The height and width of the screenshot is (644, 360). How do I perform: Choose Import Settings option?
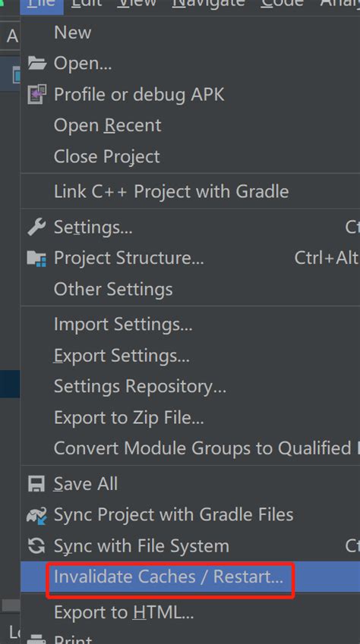coord(191,325)
